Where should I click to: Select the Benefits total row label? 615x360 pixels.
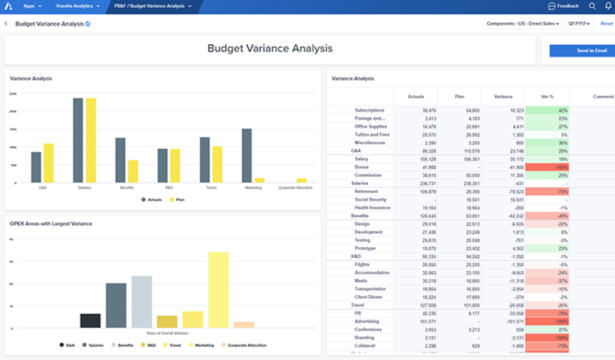[x=359, y=216]
